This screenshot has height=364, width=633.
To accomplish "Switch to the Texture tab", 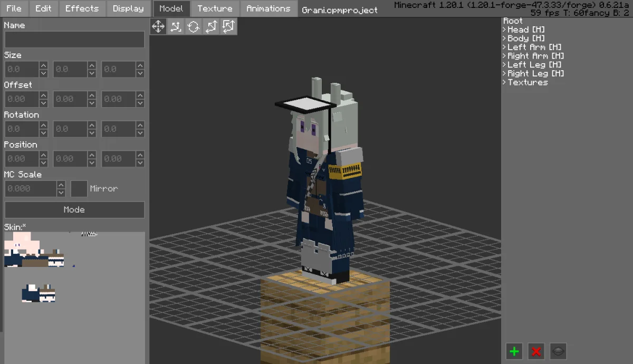I will [x=215, y=8].
